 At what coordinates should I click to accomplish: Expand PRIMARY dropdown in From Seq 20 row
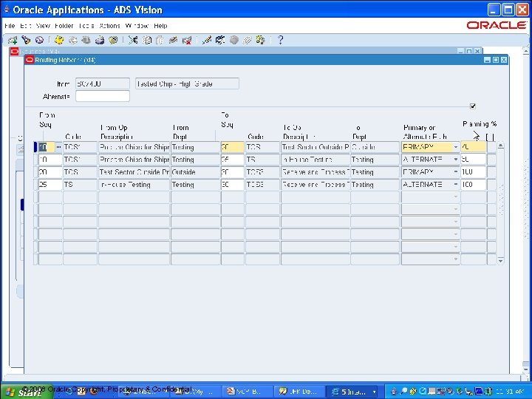456,172
